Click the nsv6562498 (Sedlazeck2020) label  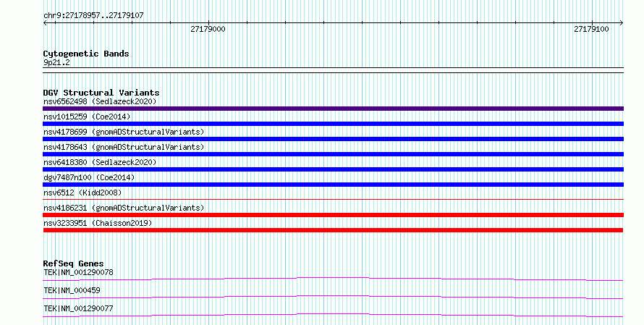click(x=100, y=101)
